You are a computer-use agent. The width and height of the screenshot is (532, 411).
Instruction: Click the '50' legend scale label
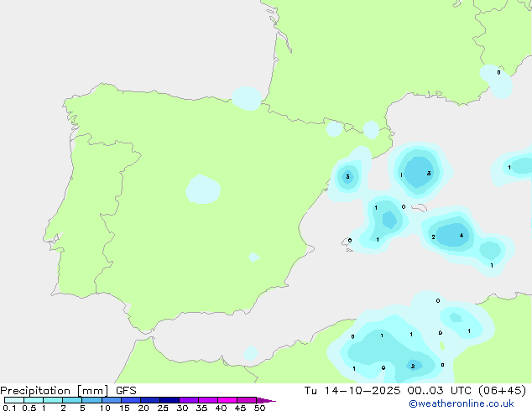coord(259,408)
